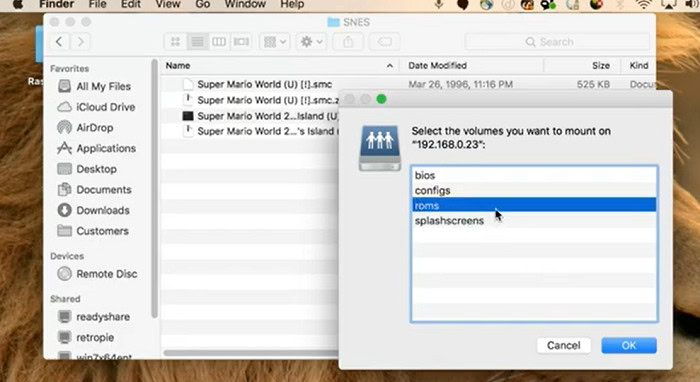The height and width of the screenshot is (382, 700).
Task: Sort by Kind column header
Action: [638, 66]
